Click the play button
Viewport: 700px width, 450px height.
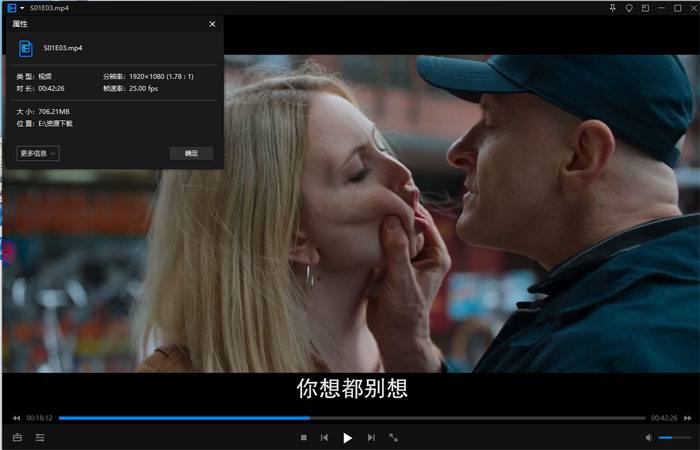point(347,438)
